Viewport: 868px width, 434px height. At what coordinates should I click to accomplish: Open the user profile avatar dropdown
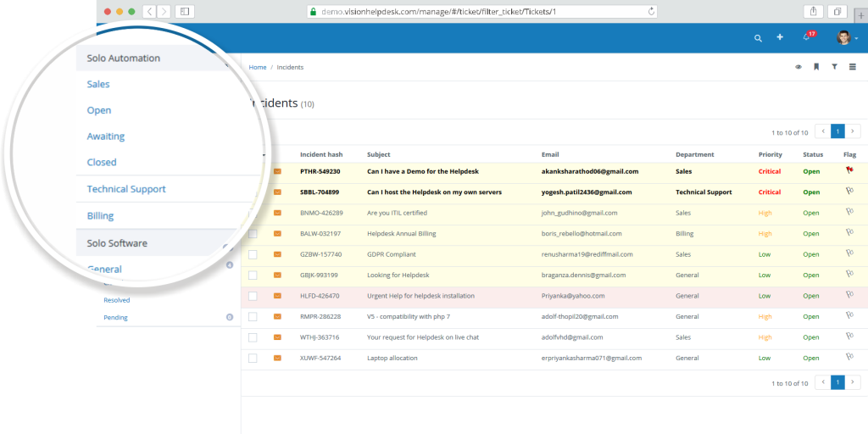(x=846, y=38)
